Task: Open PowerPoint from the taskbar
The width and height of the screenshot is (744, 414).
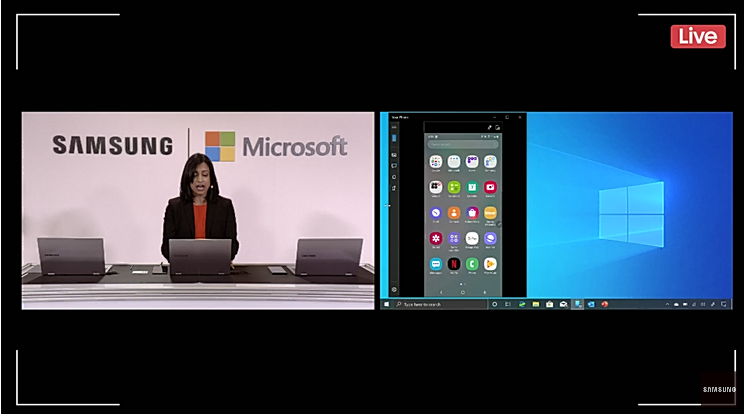Action: (x=605, y=304)
